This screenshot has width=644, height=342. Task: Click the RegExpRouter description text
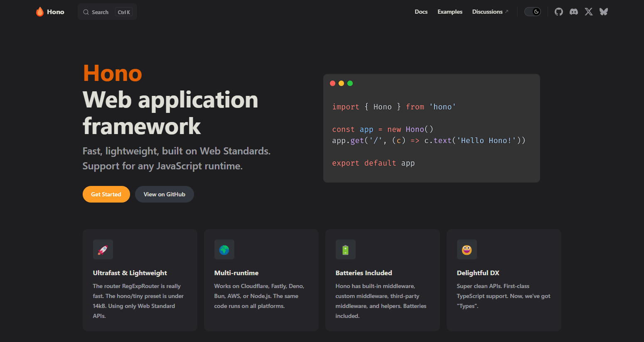coord(138,301)
